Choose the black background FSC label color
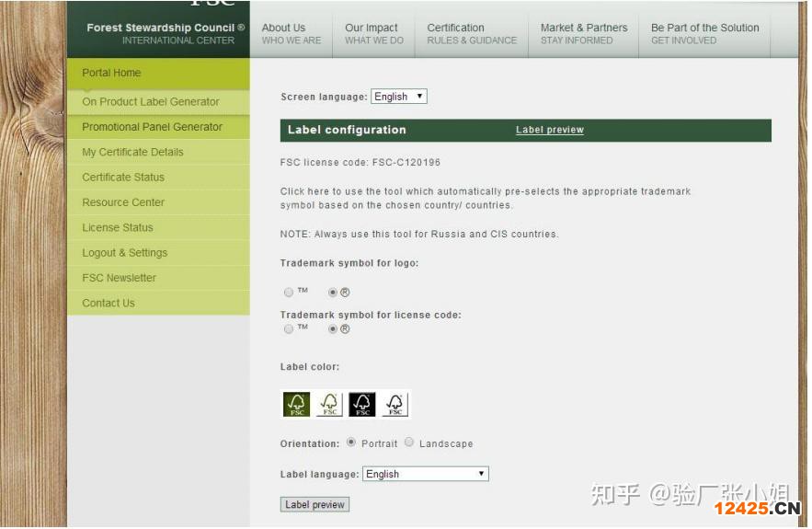The height and width of the screenshot is (529, 812). (x=363, y=406)
